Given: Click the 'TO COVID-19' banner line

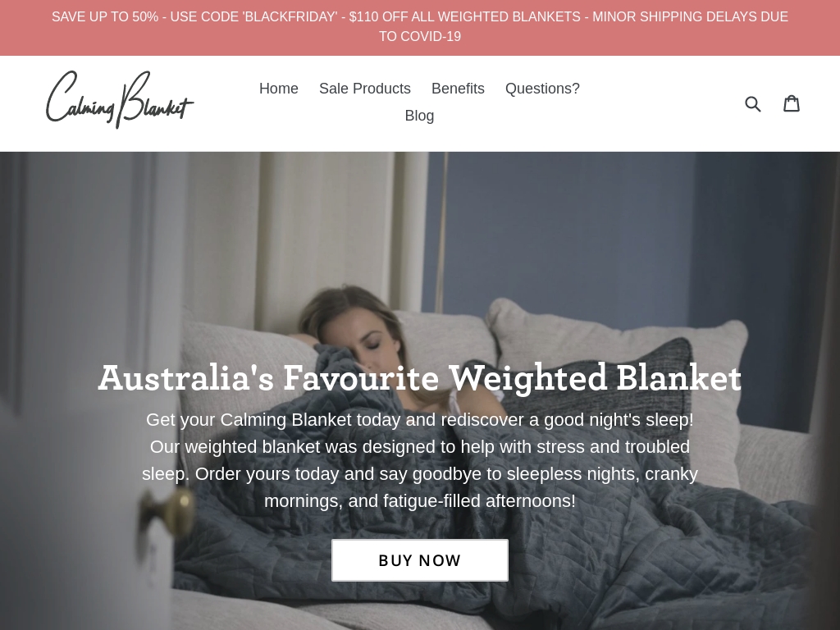Looking at the screenshot, I should tap(420, 36).
